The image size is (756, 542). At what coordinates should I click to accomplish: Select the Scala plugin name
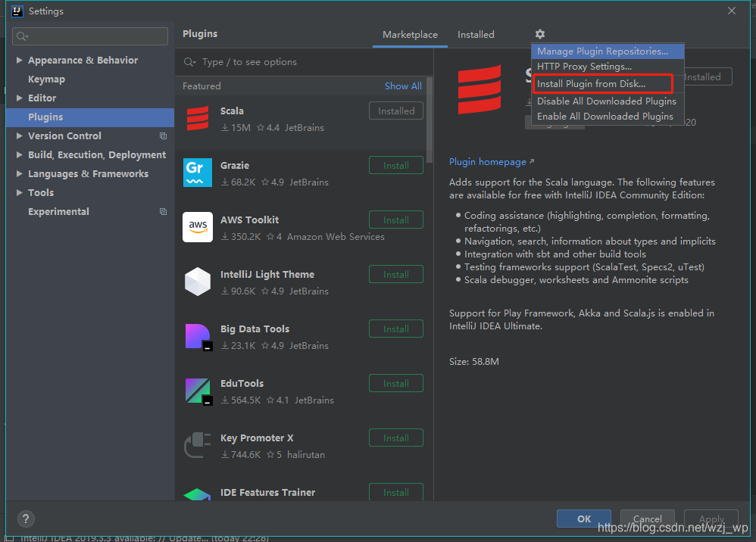coord(232,111)
